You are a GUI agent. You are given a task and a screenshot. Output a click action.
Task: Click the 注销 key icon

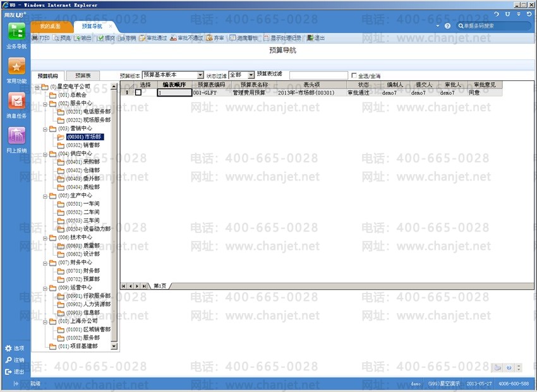(x=8, y=360)
